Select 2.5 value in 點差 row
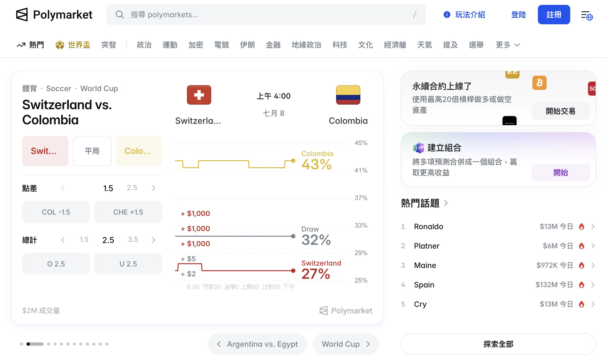608x364 pixels. click(x=132, y=188)
